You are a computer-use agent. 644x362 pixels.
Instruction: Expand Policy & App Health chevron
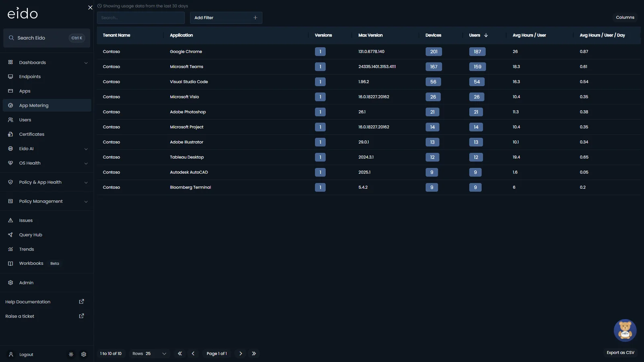[86, 183]
